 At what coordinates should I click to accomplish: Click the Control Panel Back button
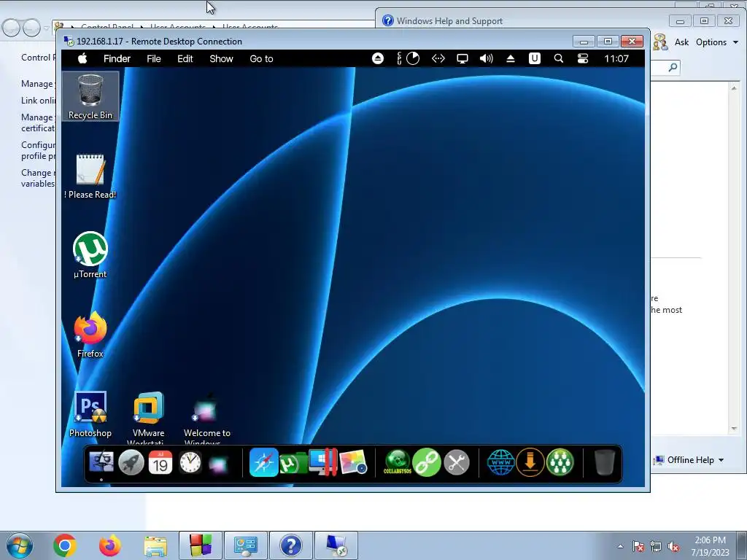tap(11, 28)
